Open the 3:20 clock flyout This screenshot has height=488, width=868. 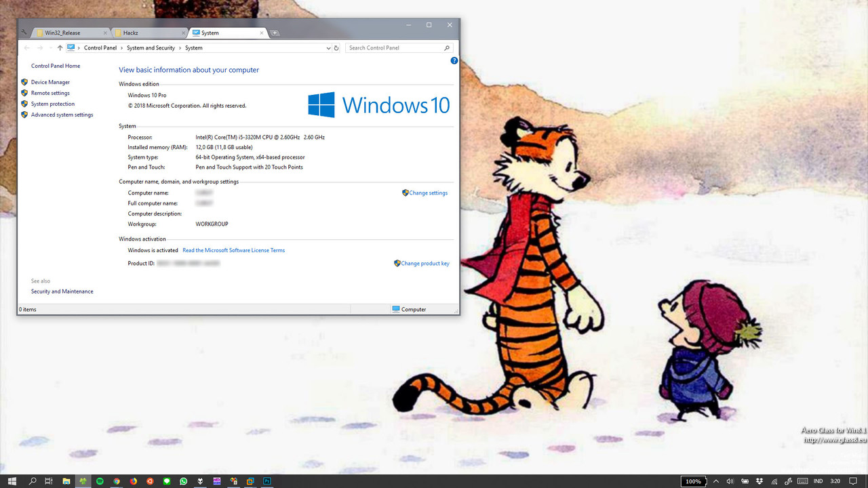coord(835,481)
